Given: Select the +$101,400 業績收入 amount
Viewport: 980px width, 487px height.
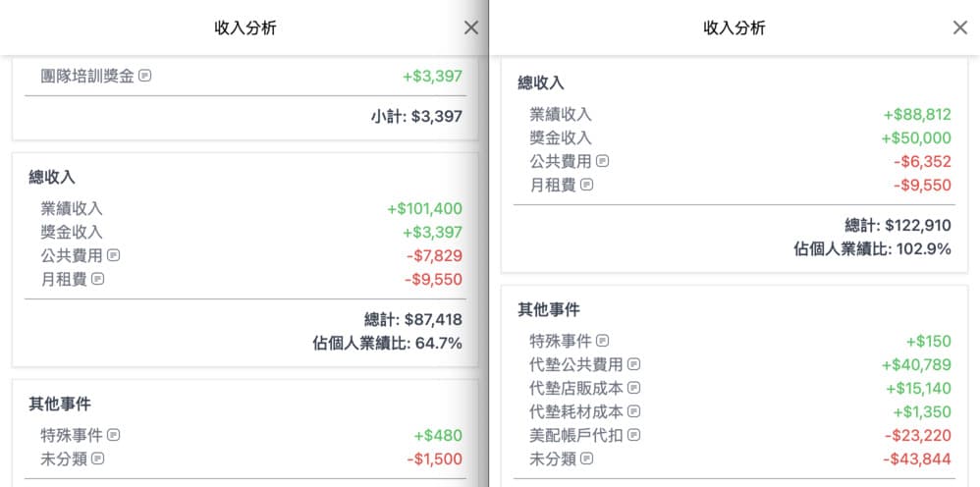Looking at the screenshot, I should click(425, 209).
